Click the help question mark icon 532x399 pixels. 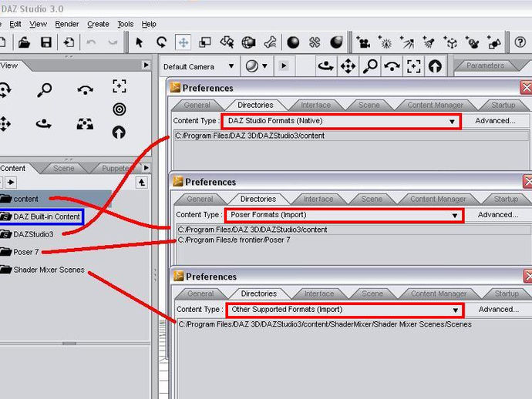click(x=520, y=42)
